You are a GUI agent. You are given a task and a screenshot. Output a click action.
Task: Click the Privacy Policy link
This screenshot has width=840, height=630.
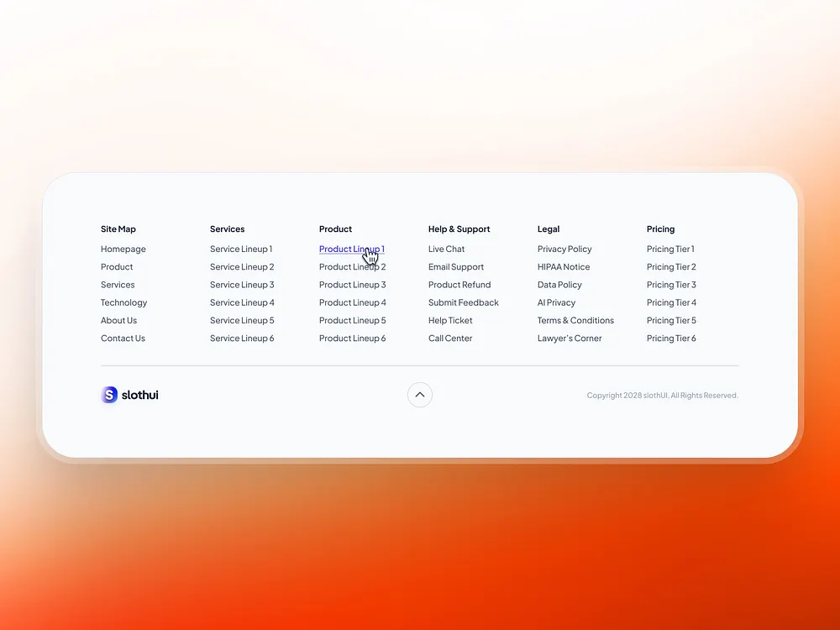click(564, 249)
